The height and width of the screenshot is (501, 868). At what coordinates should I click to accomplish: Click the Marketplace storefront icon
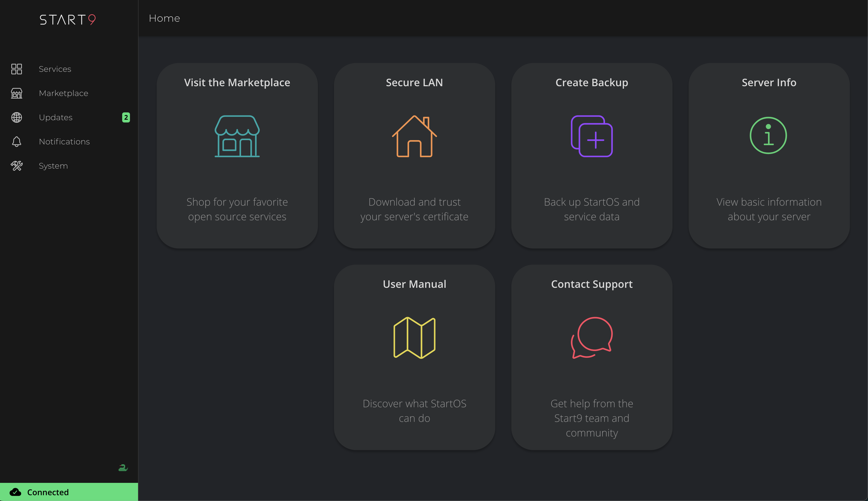click(17, 93)
